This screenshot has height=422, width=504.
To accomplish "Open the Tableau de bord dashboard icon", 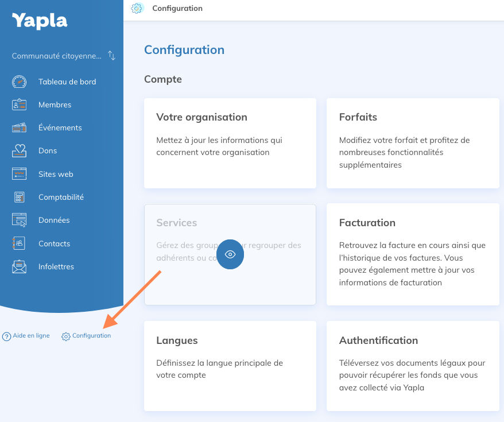I will click(x=19, y=82).
